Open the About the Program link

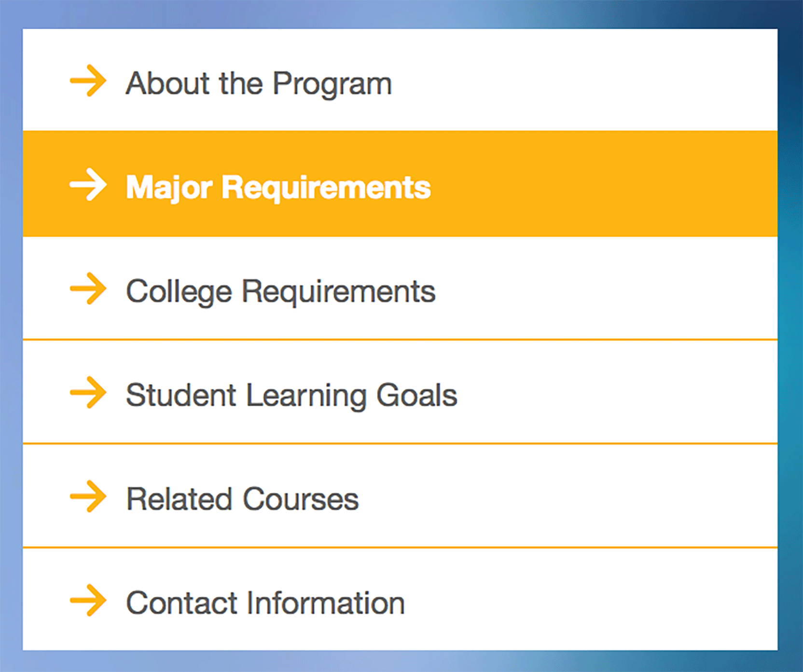(259, 83)
